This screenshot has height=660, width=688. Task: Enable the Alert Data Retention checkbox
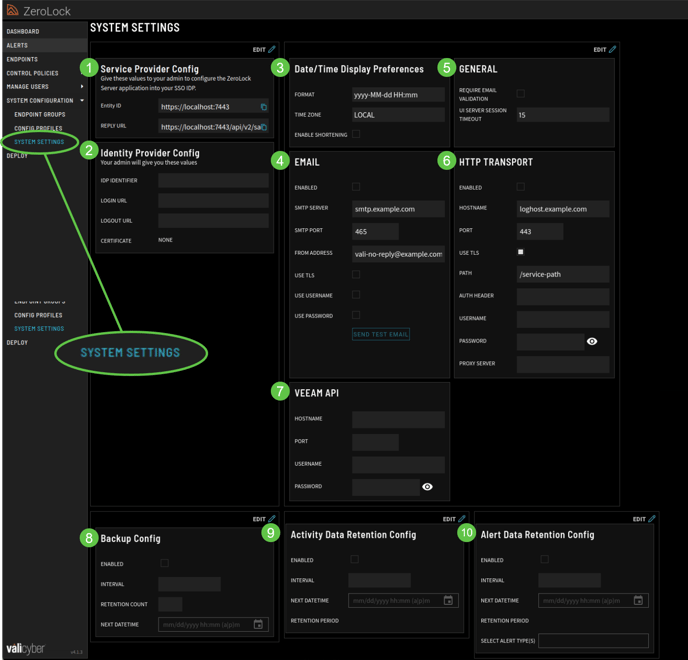(x=545, y=559)
